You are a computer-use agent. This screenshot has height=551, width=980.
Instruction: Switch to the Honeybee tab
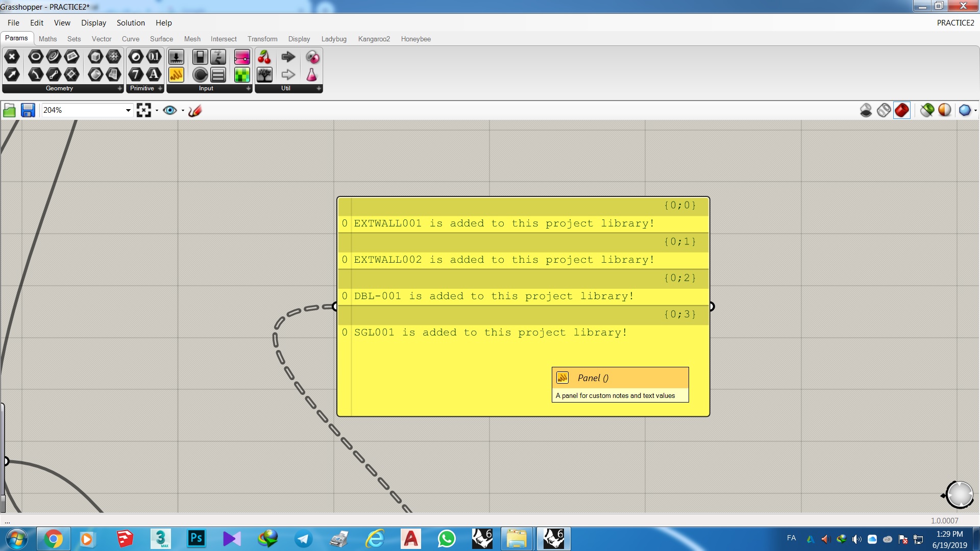tap(415, 39)
